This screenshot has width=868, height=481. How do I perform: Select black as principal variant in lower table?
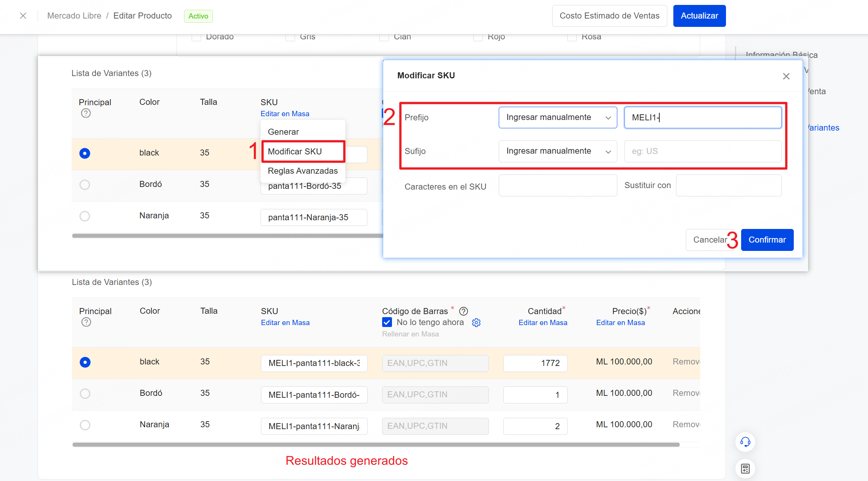85,362
